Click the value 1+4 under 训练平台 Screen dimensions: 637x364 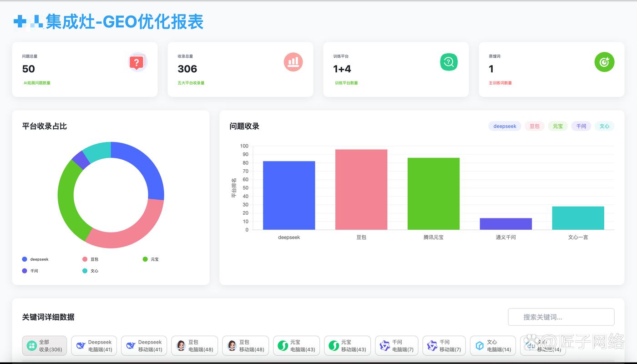tap(342, 69)
